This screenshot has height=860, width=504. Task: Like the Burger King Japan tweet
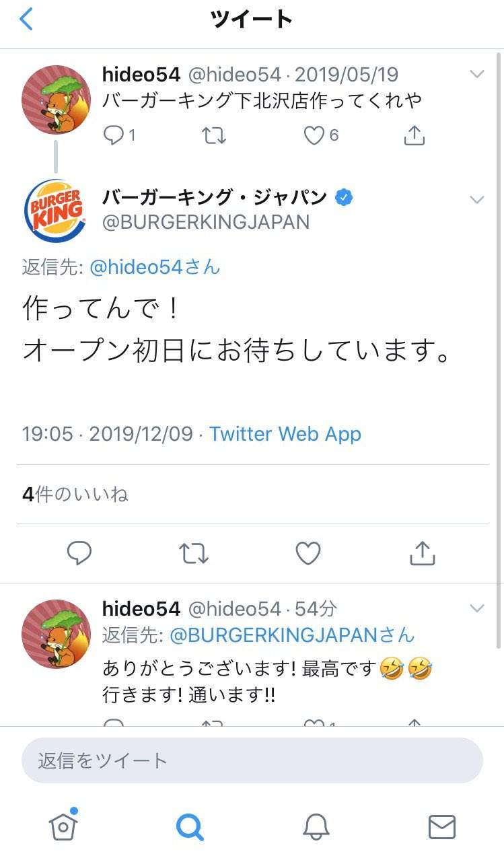click(308, 553)
